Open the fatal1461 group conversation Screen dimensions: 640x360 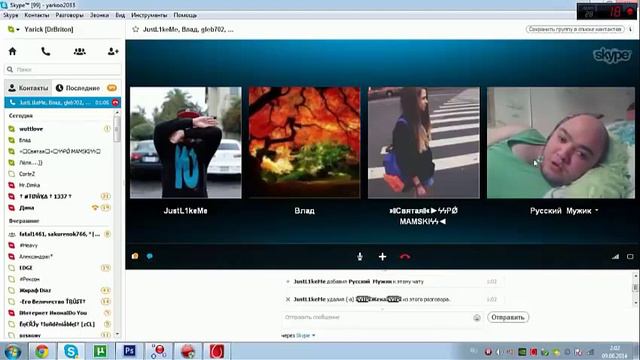pos(60,234)
